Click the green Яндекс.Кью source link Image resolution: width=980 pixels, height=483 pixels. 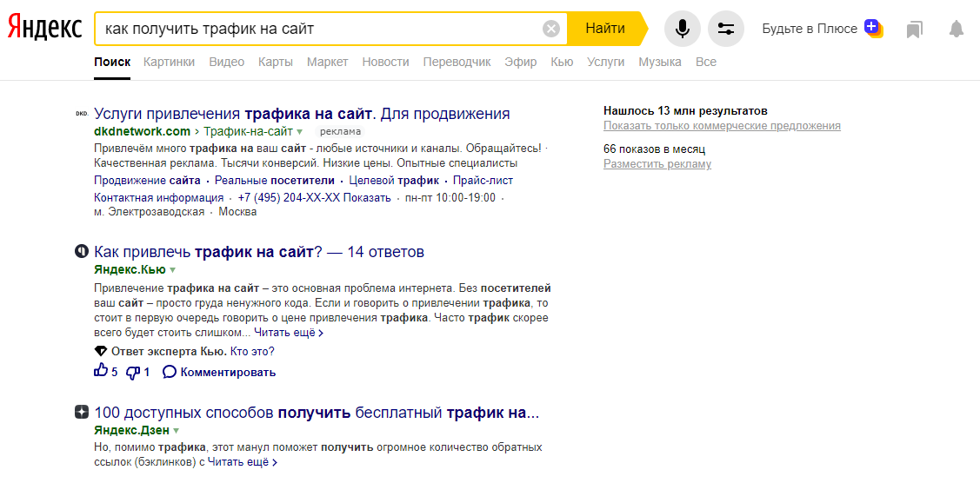pos(130,269)
